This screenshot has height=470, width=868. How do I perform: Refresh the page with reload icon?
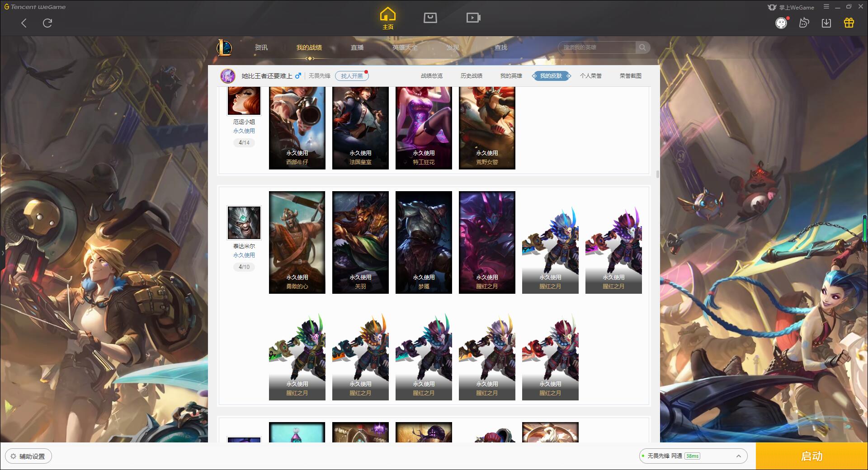[x=47, y=23]
